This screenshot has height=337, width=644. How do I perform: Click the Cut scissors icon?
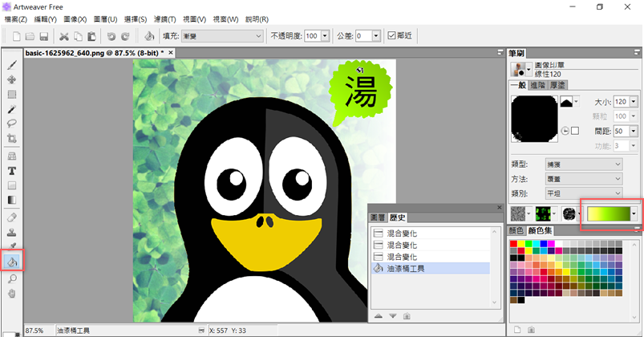65,36
